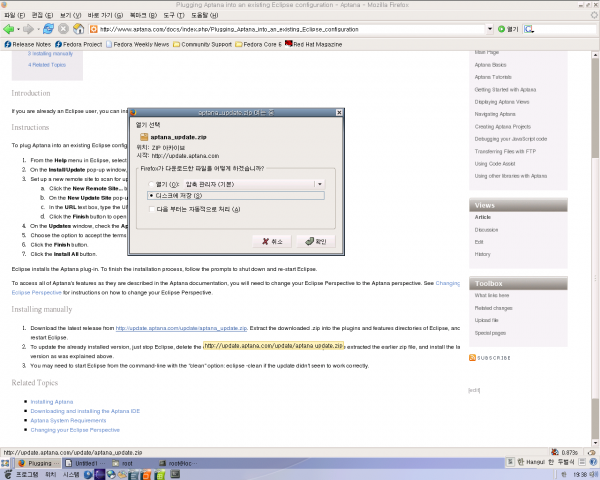Click the show desktop icon on taskbar
This screenshot has width=600, height=480.
tap(5, 463)
